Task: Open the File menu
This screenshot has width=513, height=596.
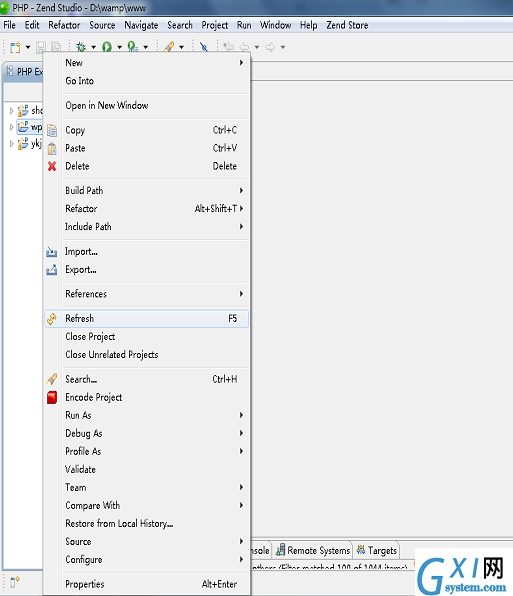Action: tap(10, 25)
